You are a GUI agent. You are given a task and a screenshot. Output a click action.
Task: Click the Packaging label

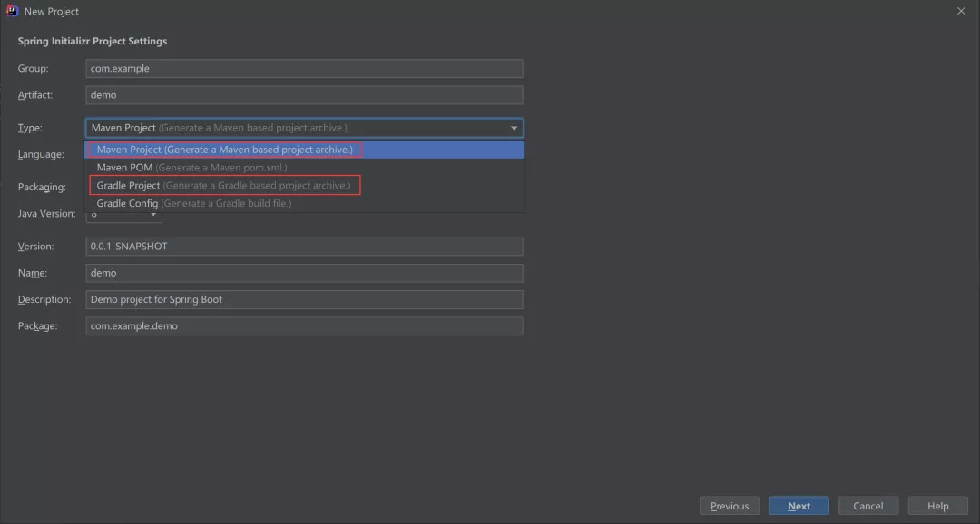tap(42, 187)
